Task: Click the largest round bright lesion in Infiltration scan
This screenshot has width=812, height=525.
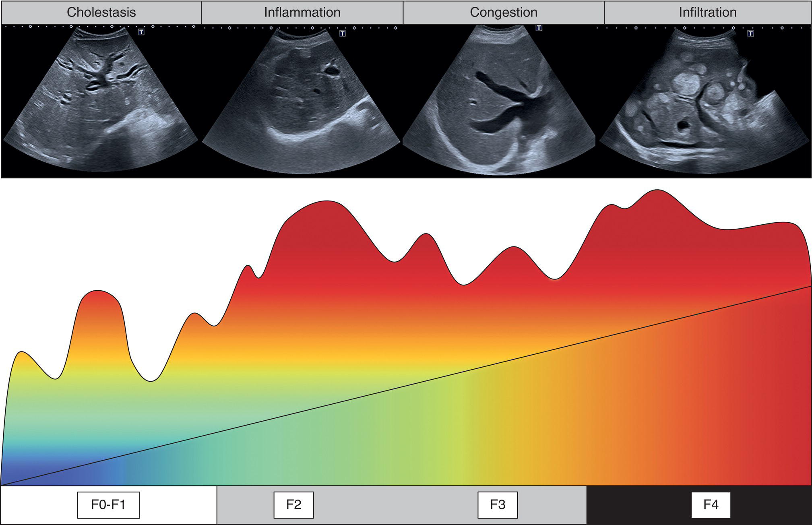Action: coord(686,84)
